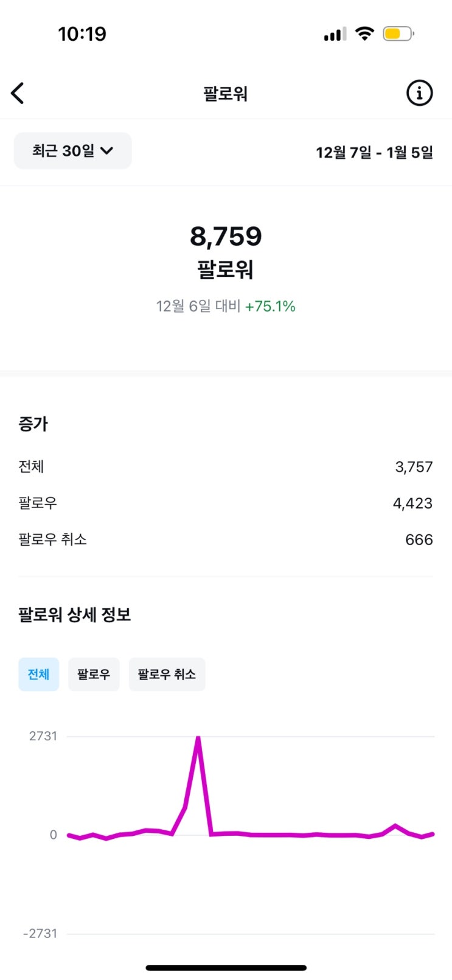Tap the 4,423 follow count value

click(x=412, y=503)
